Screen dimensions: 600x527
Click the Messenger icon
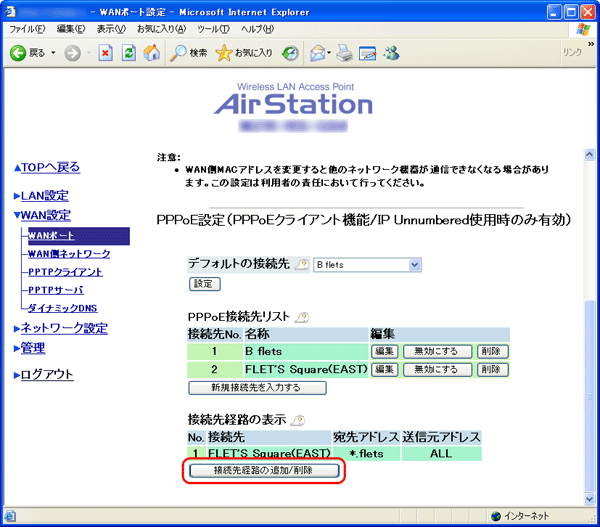391,53
